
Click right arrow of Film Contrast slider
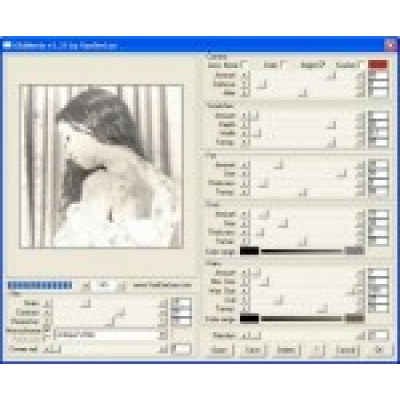pos(163,313)
